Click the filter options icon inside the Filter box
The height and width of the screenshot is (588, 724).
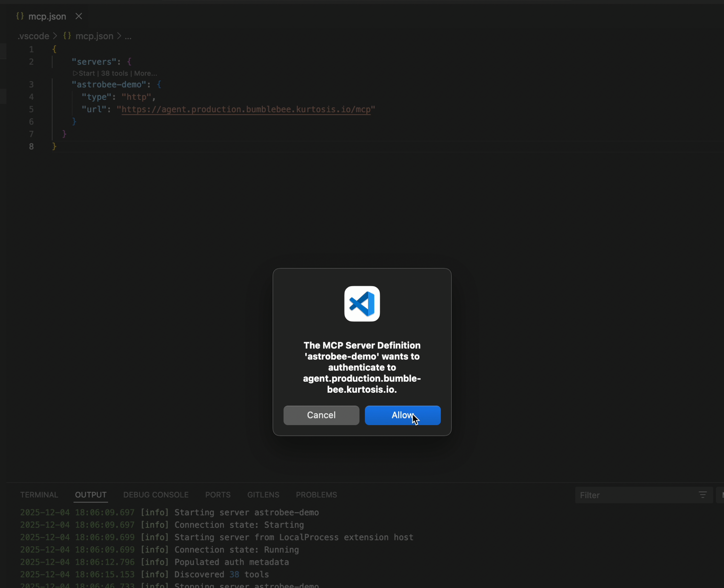(703, 495)
